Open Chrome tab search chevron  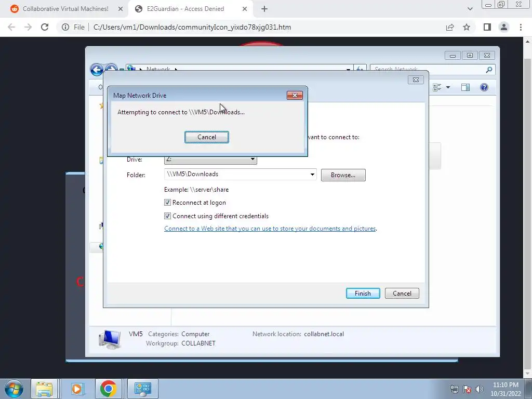(x=470, y=9)
